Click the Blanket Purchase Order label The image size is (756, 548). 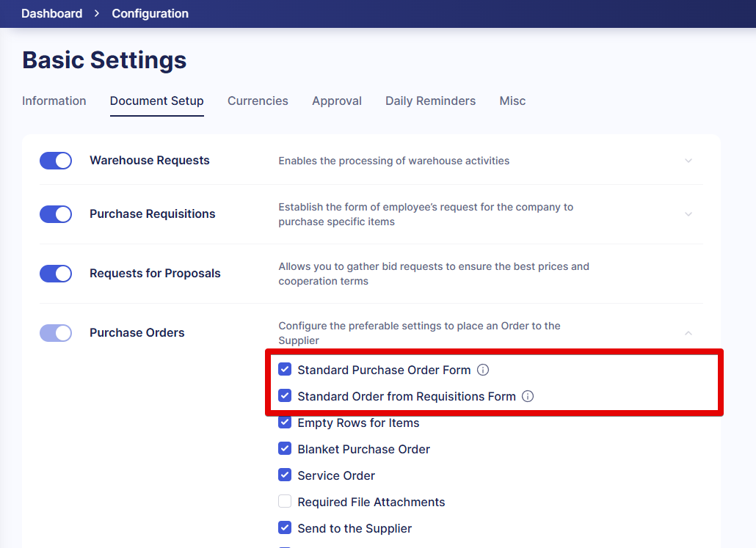[363, 449]
